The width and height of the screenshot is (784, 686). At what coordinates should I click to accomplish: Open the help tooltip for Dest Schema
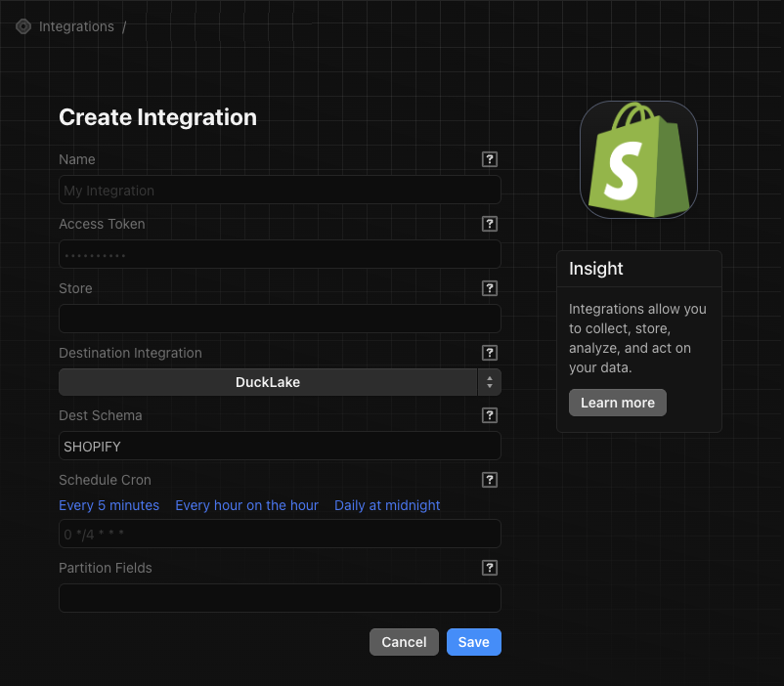click(x=490, y=415)
